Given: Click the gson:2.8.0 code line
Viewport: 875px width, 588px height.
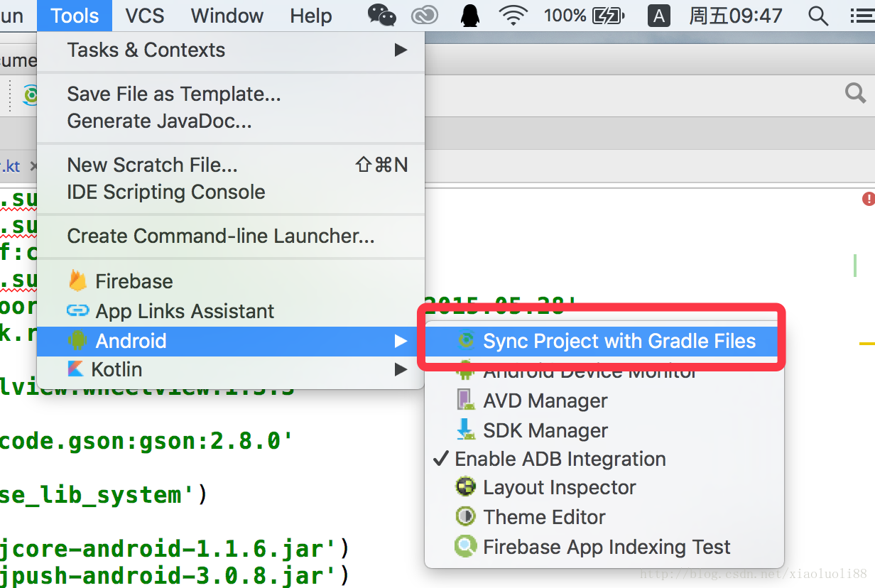Looking at the screenshot, I should [x=146, y=441].
